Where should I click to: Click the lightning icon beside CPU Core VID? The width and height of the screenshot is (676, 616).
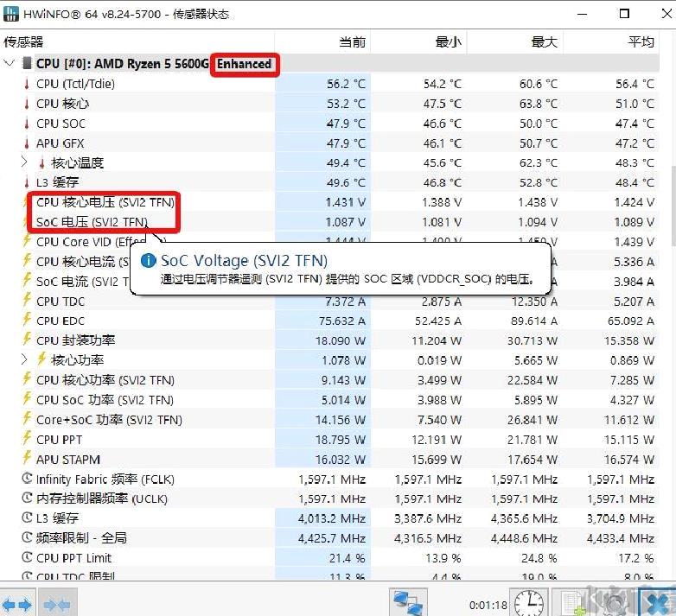[27, 240]
